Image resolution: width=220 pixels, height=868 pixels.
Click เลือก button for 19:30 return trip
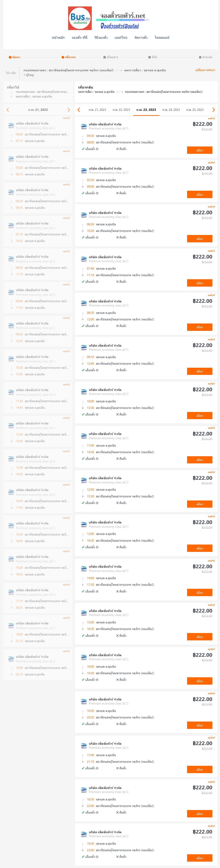click(200, 858)
